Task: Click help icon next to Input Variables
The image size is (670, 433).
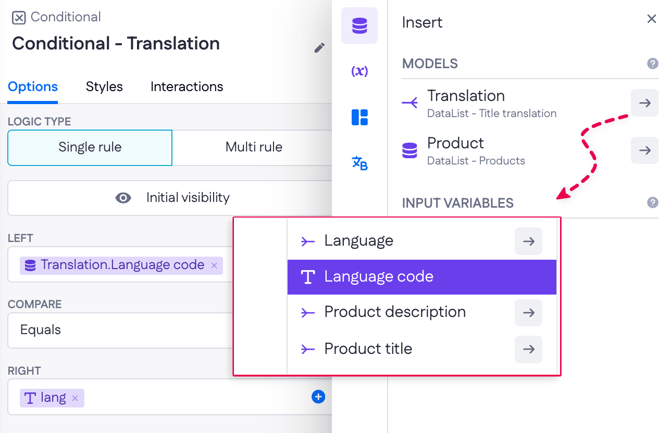Action: pyautogui.click(x=652, y=203)
